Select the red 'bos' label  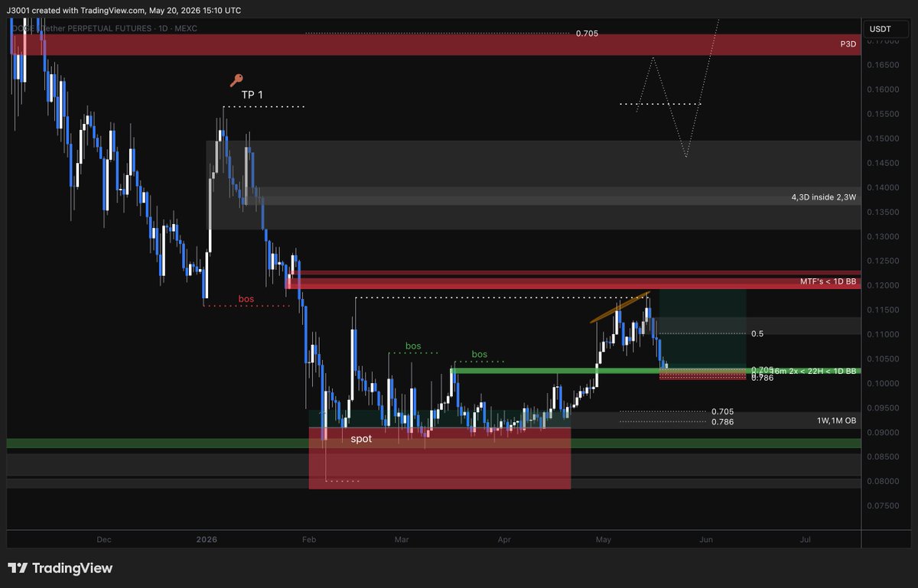coord(246,298)
